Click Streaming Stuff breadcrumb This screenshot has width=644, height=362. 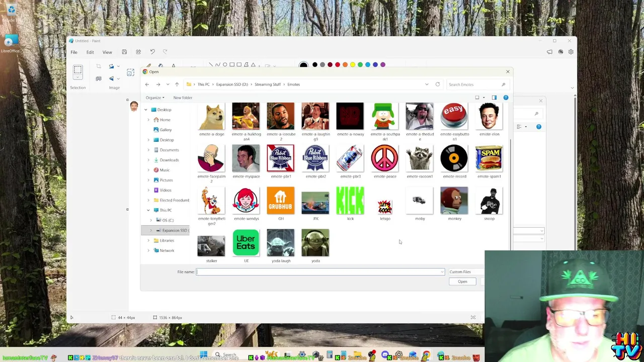click(x=268, y=84)
